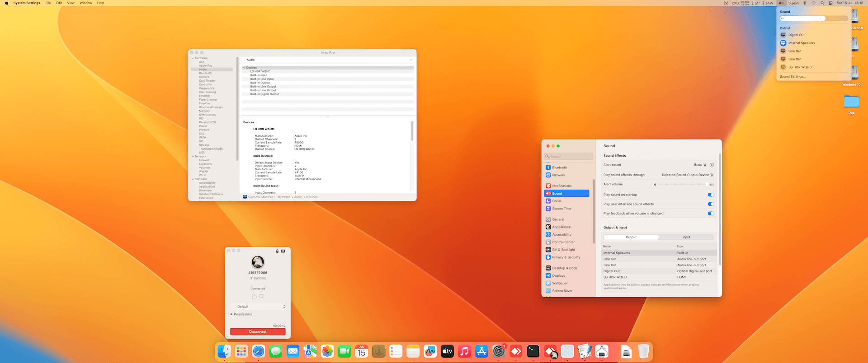Open Launchpad in the Dock
Viewport: 868px width, 363px height.
(x=241, y=351)
